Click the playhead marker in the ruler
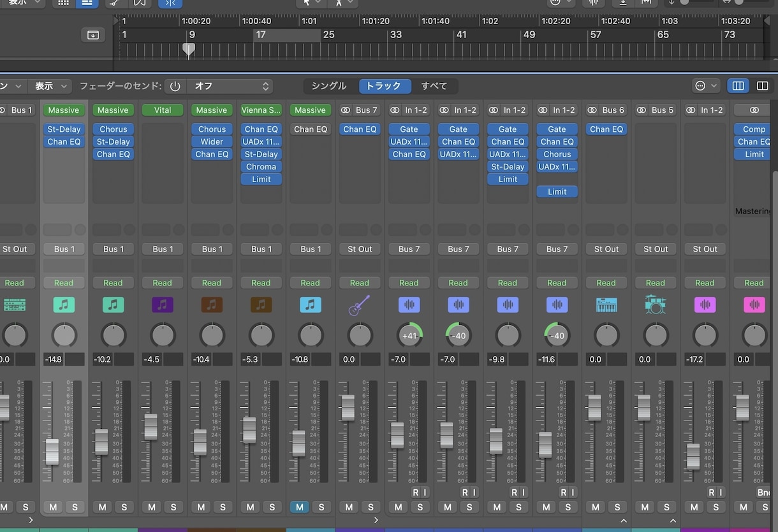 coord(189,49)
